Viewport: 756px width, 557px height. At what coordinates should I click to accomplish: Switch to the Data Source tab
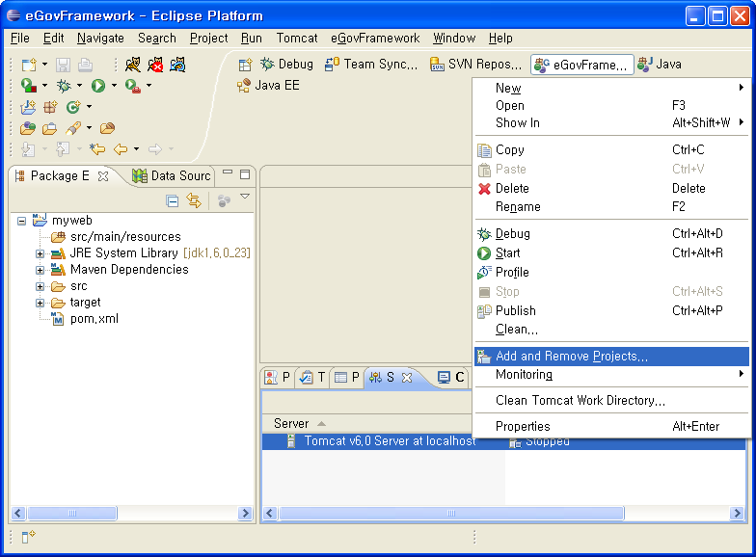tap(172, 175)
